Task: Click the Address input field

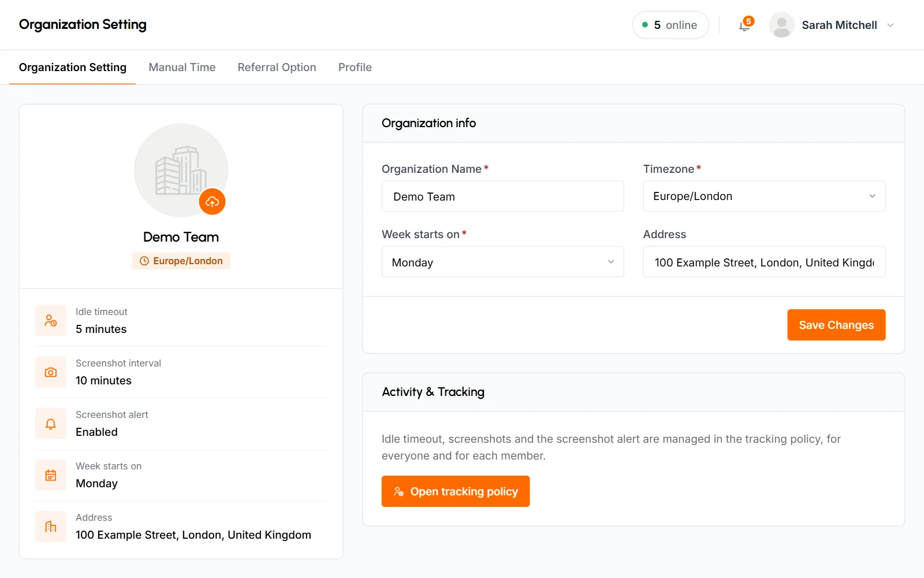Action: [764, 262]
